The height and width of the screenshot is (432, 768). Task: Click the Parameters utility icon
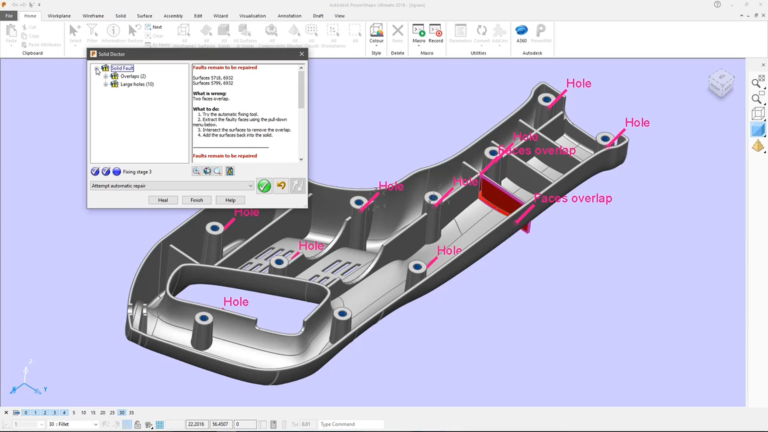pos(460,33)
